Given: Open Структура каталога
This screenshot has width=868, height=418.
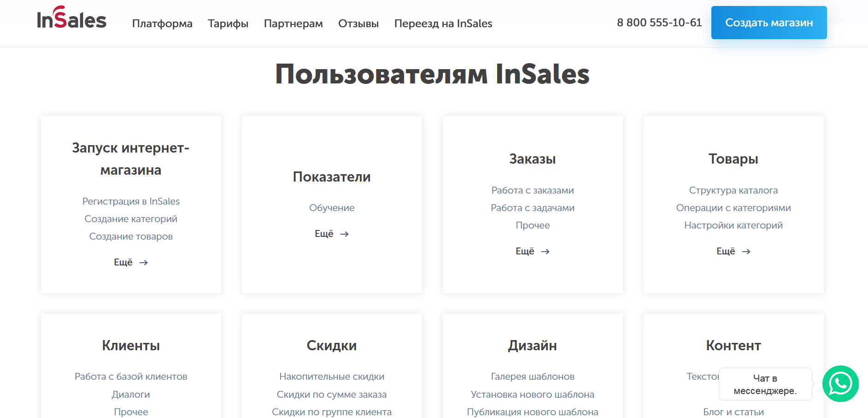Looking at the screenshot, I should pyautogui.click(x=733, y=190).
